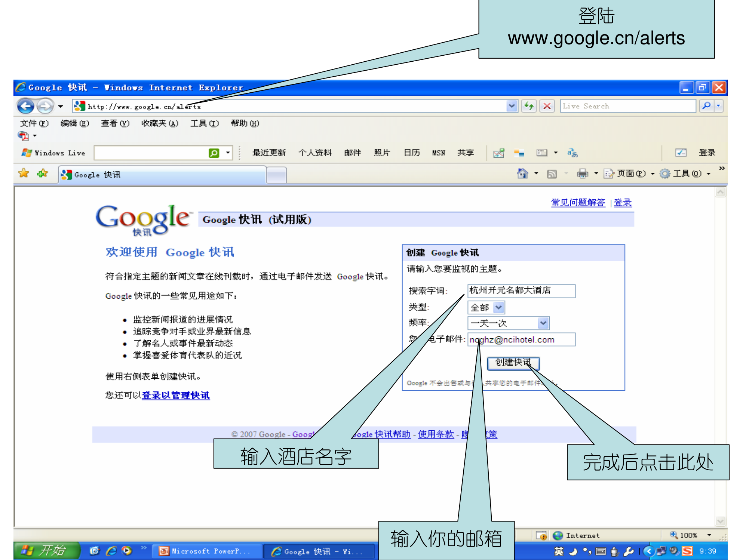Image resolution: width=746 pixels, height=560 pixels.
Task: Open the 编辑(E) menu
Action: (x=75, y=123)
